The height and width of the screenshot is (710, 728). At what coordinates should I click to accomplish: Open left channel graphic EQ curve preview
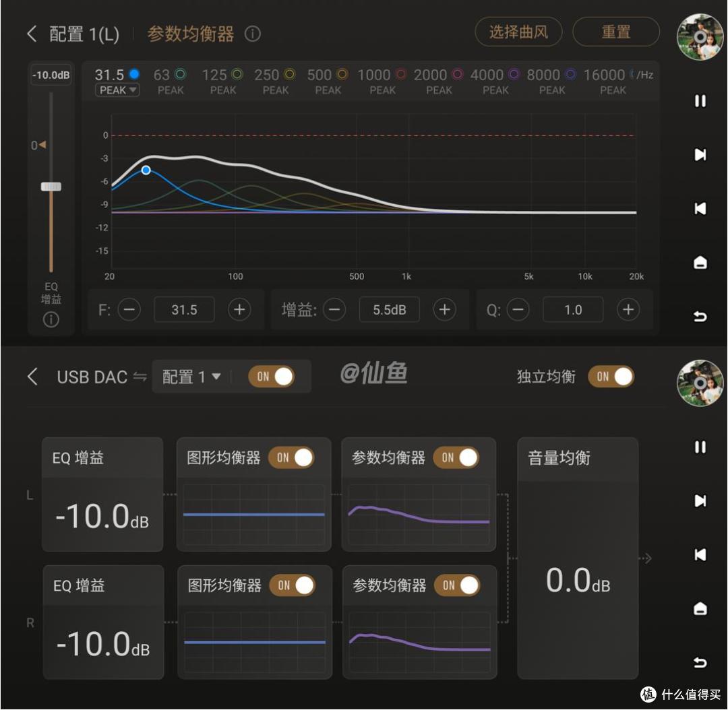click(x=254, y=515)
